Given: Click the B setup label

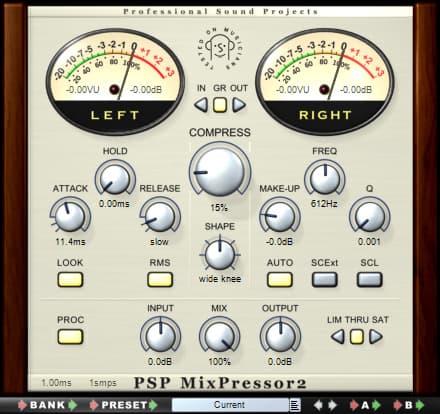Looking at the screenshot, I should coord(408,405).
